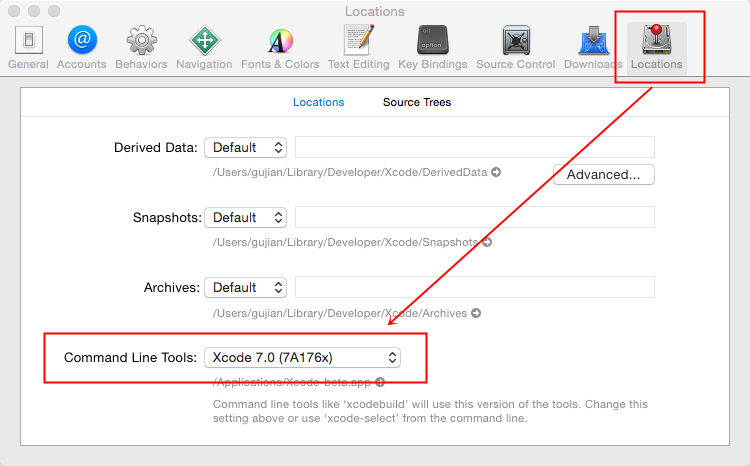Switch to the Locations tab
Screen dimensions: 750x466
[319, 102]
